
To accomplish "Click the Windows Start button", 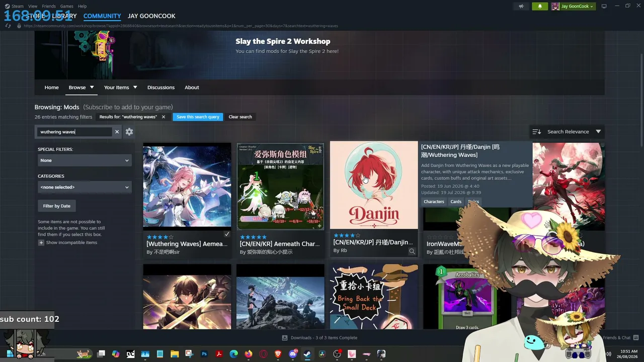I will point(10,354).
